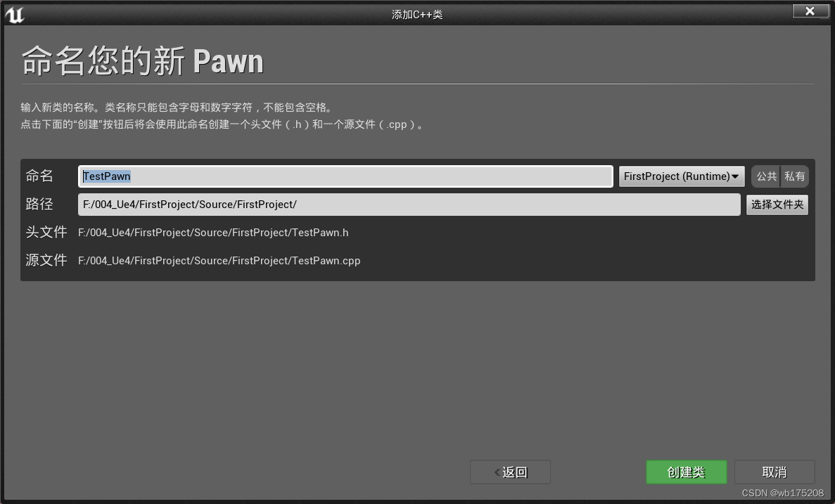Click the 源文件 label
835x504 pixels.
click(46, 260)
